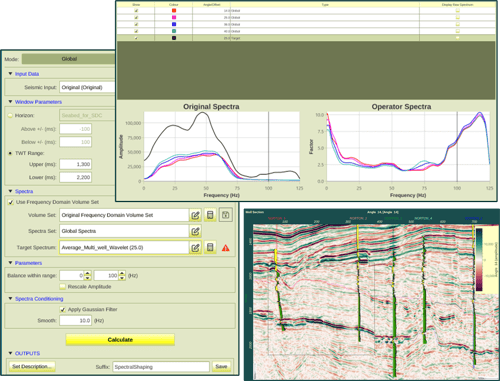
Task: Click the Target Spectrum text field
Action: [x=124, y=248]
